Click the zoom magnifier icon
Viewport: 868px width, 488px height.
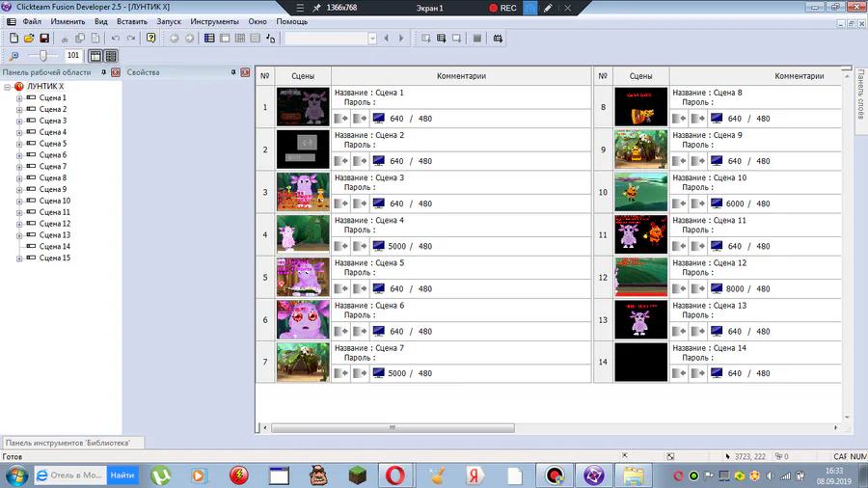14,56
